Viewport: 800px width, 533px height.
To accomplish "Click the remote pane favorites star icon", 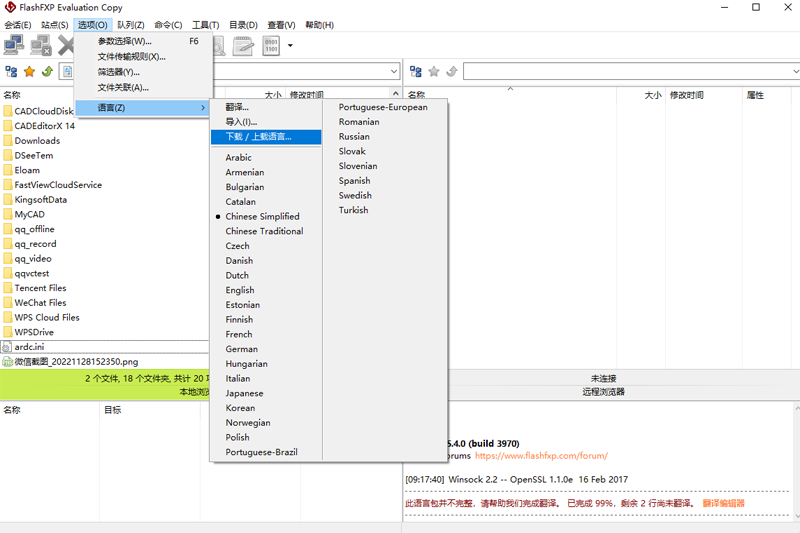I will pos(434,72).
